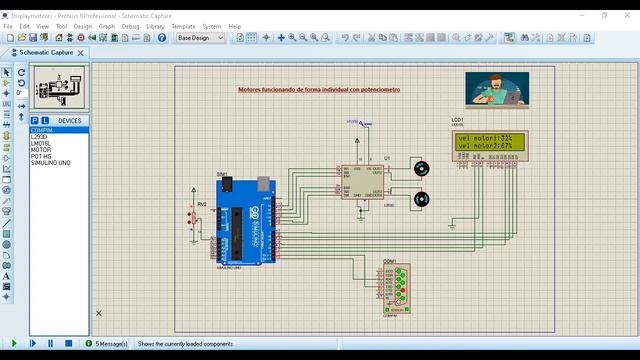
Task: Toggle wire autorouter icon
Action: point(509,38)
